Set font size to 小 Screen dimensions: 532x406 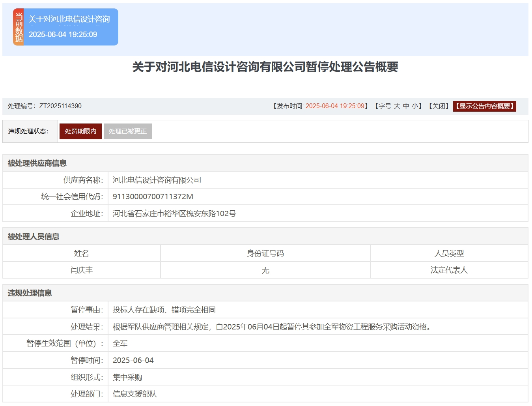[x=415, y=106]
